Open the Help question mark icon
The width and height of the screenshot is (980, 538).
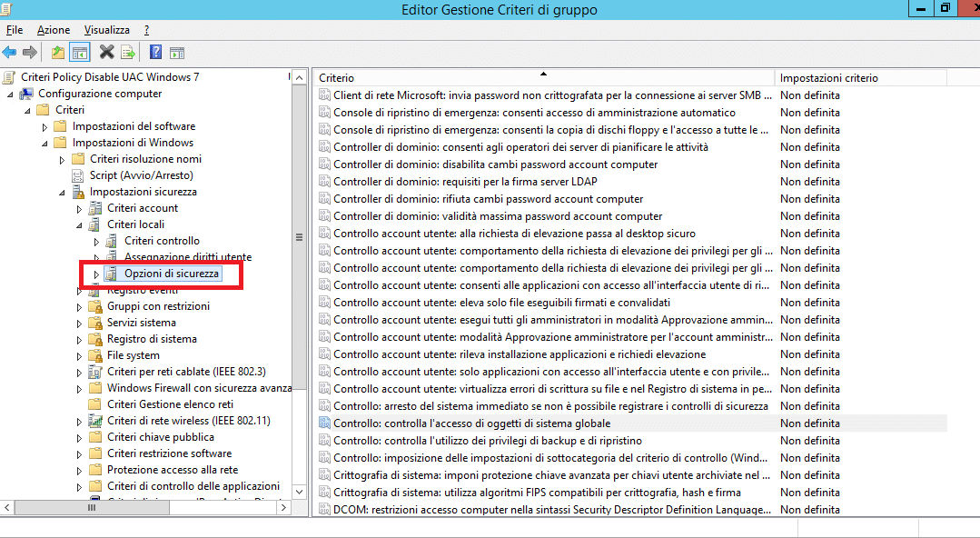[155, 52]
